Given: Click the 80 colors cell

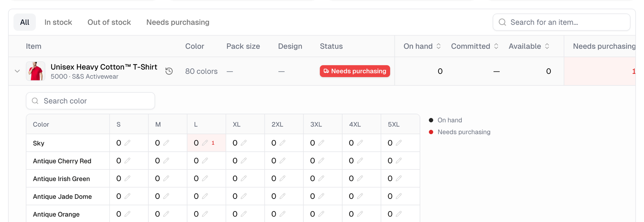Looking at the screenshot, I should pos(201,71).
